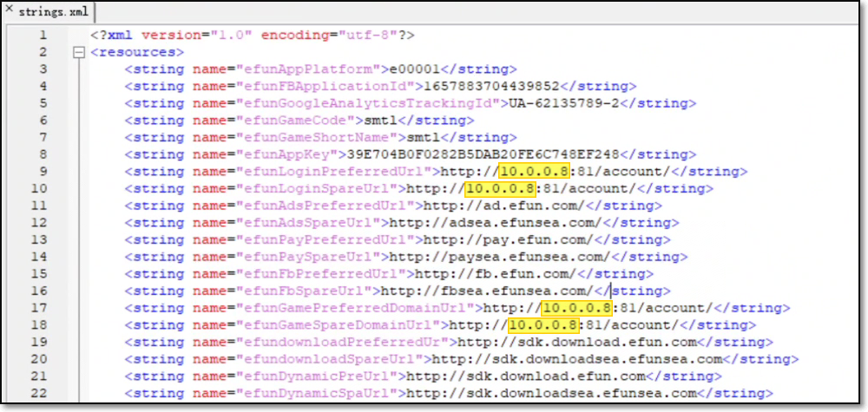Click line number 1 in the gutter
This screenshot has width=868, height=412.
click(43, 36)
